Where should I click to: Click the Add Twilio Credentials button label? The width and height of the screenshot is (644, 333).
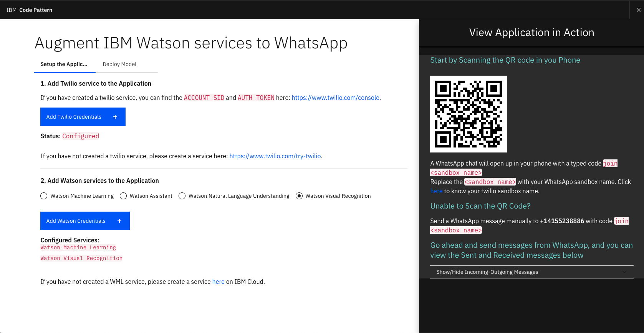[74, 117]
